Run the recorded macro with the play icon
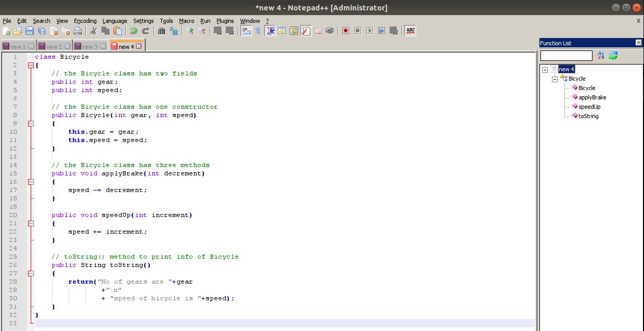 (369, 31)
